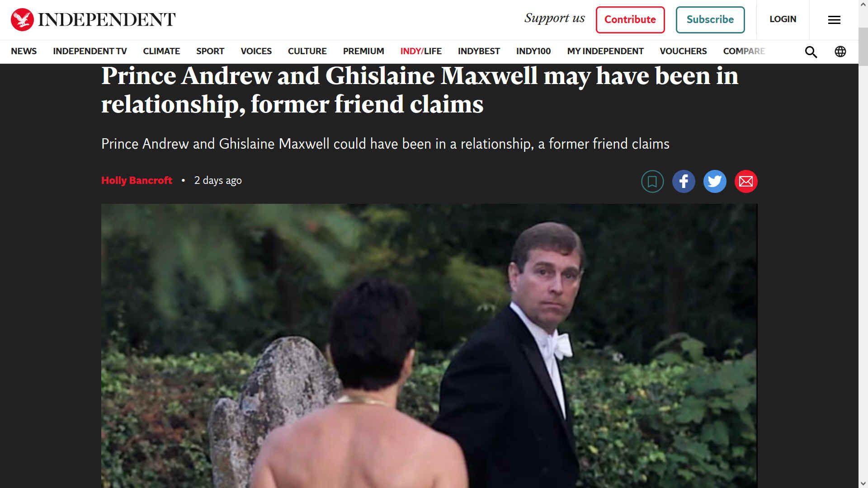The width and height of the screenshot is (868, 488).
Task: Share article on Facebook
Action: pyautogui.click(x=684, y=182)
